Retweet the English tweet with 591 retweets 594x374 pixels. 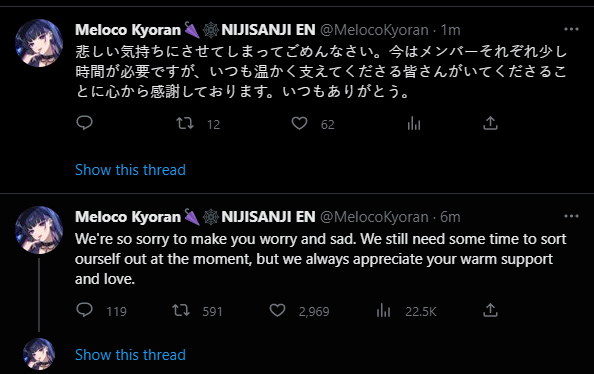click(181, 310)
